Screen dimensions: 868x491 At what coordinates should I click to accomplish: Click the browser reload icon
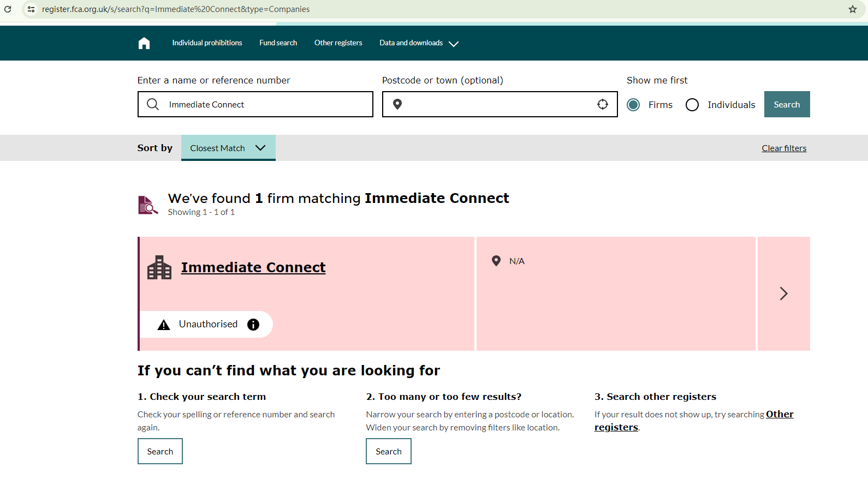(x=8, y=9)
